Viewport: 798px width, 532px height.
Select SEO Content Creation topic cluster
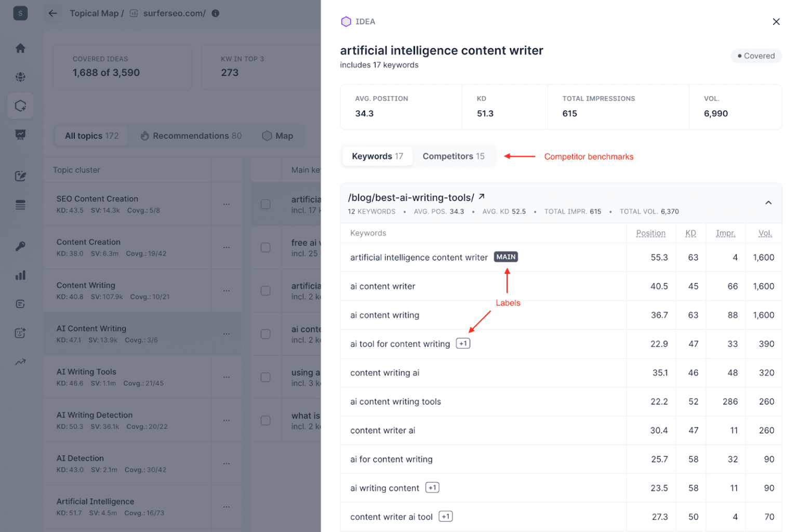143,204
